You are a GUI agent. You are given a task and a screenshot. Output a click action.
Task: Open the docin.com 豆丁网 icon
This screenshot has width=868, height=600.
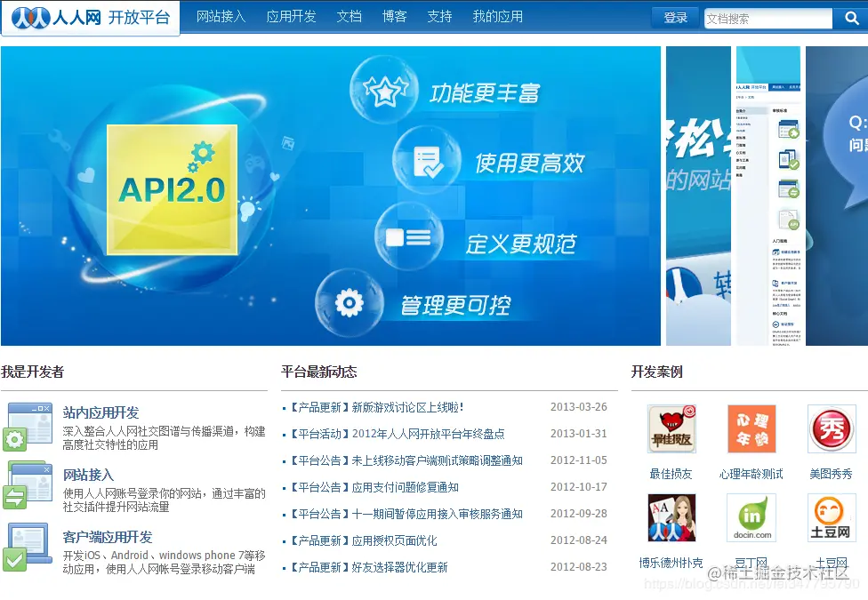[751, 517]
